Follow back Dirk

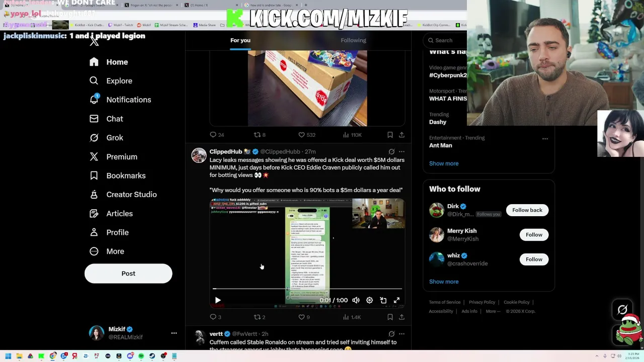527,210
